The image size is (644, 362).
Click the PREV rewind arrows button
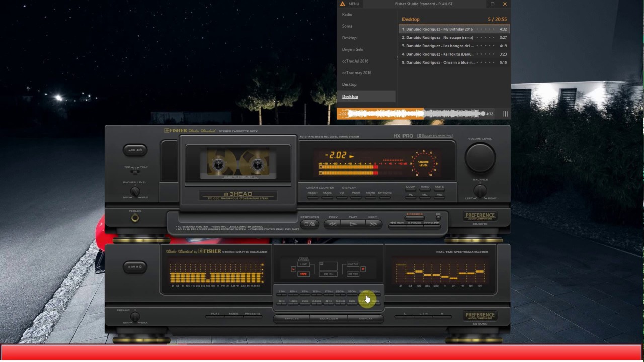(x=332, y=224)
